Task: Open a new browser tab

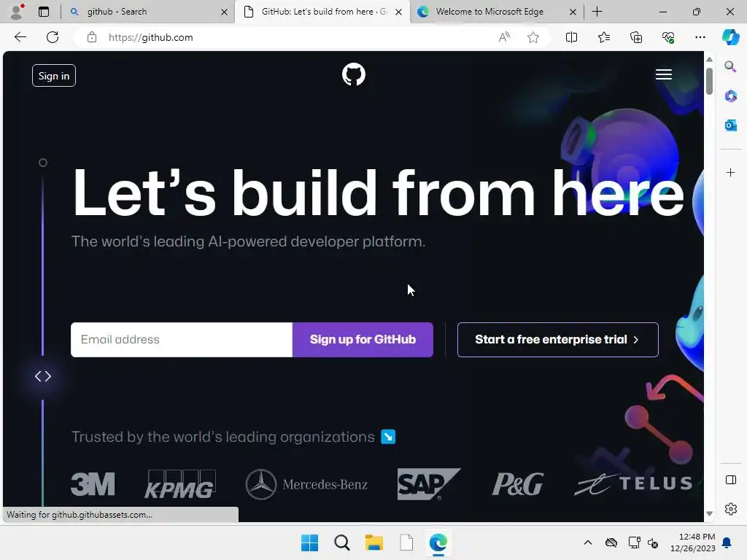Action: (x=597, y=12)
